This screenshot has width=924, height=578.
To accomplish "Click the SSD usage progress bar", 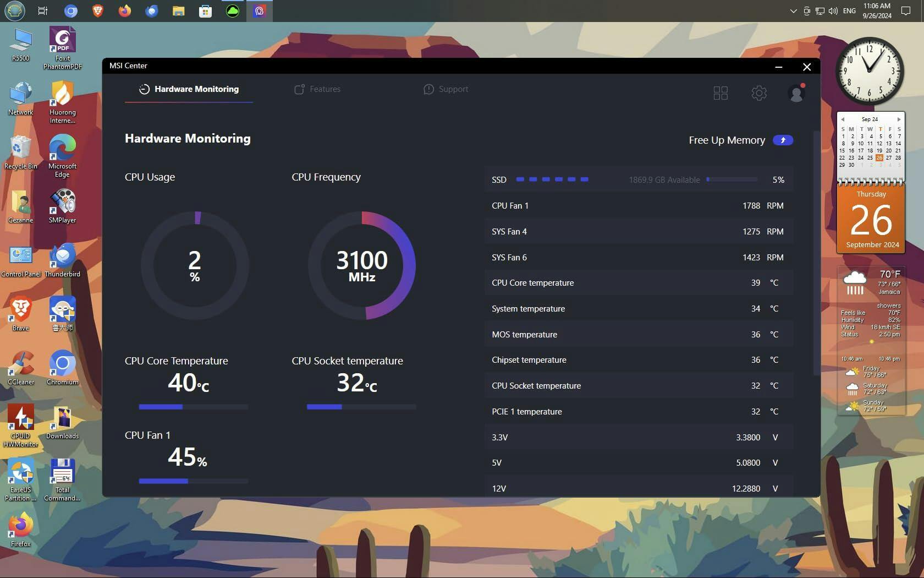I will click(732, 179).
